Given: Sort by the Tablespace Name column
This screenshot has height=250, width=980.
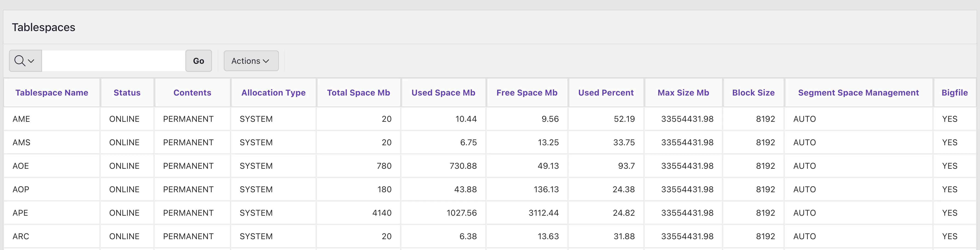Looking at the screenshot, I should click(52, 92).
